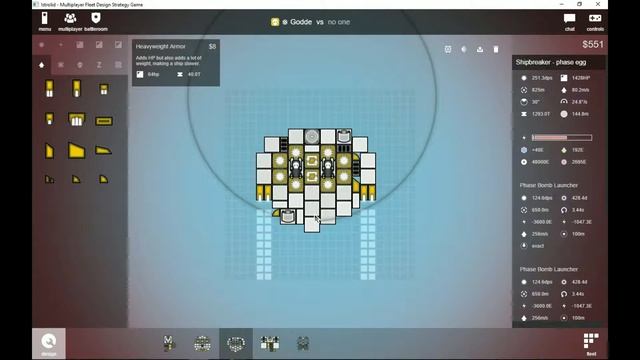
Task: Go to the battleroom
Action: click(x=96, y=22)
